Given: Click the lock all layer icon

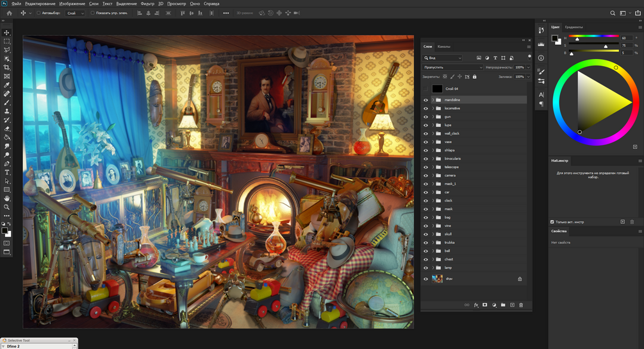Looking at the screenshot, I should click(x=474, y=76).
